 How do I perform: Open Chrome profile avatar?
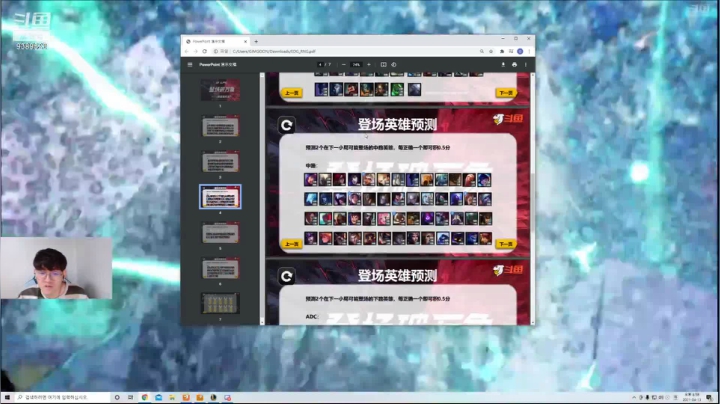(520, 51)
